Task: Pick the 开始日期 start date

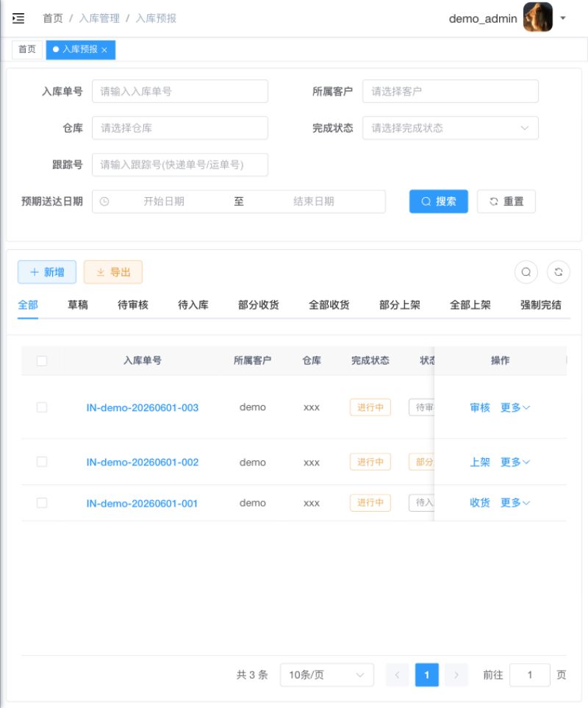Action: coord(164,201)
